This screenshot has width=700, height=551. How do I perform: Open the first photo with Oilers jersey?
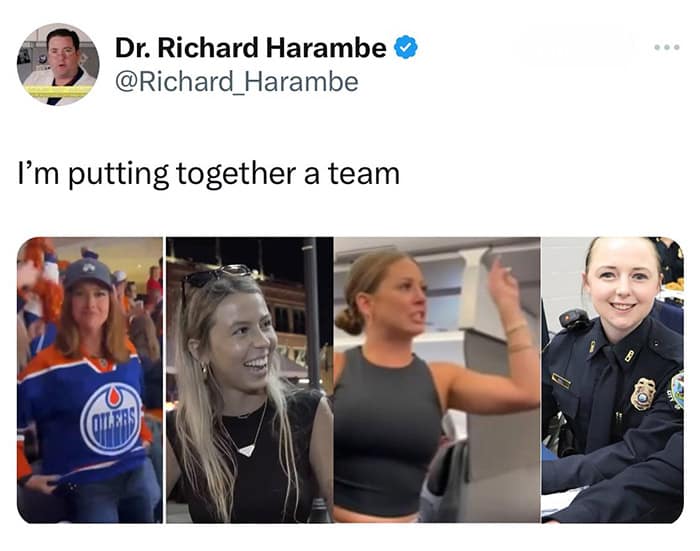pyautogui.click(x=90, y=380)
